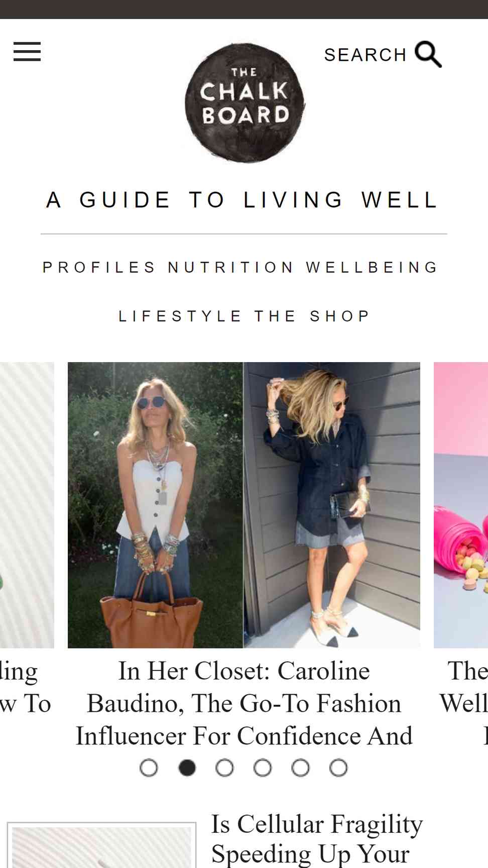Open the Profiles section
This screenshot has height=868, width=488.
99,267
